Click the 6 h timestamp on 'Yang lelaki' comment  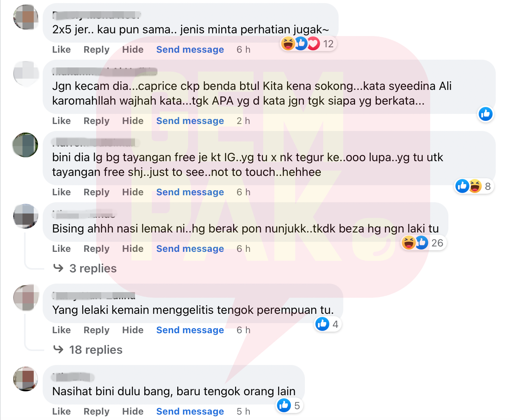[243, 330]
